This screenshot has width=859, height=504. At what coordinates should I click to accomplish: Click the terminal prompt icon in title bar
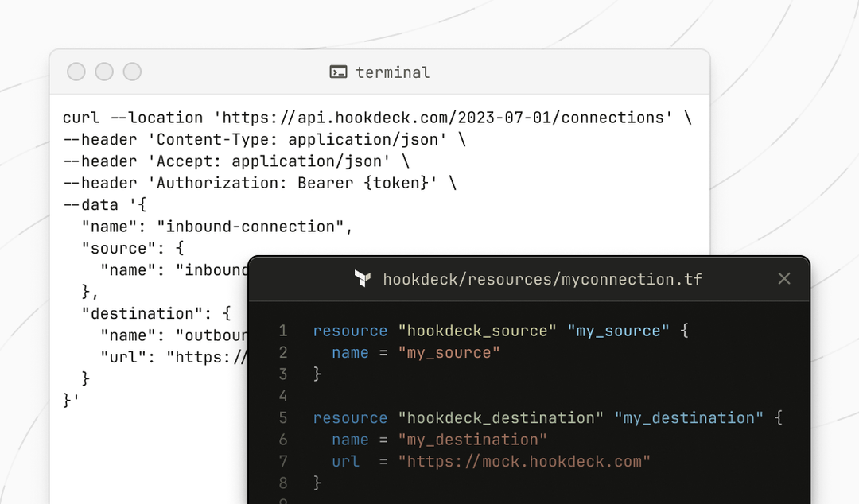point(339,72)
